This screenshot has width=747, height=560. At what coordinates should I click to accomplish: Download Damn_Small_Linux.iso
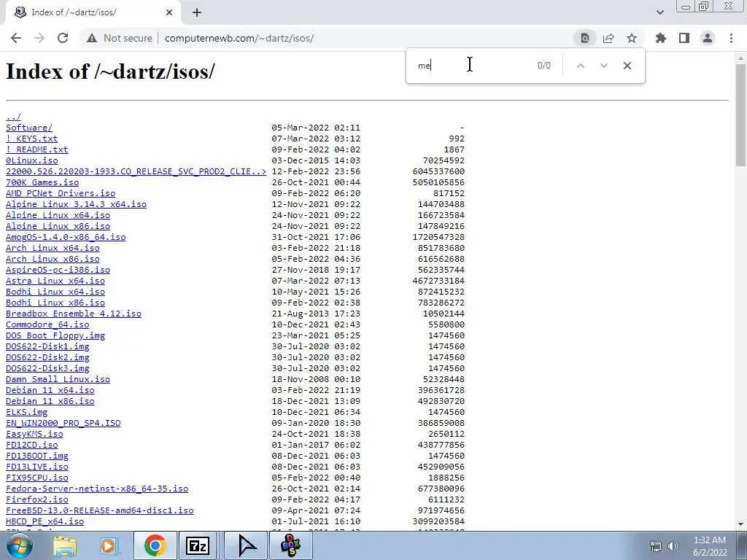point(58,379)
